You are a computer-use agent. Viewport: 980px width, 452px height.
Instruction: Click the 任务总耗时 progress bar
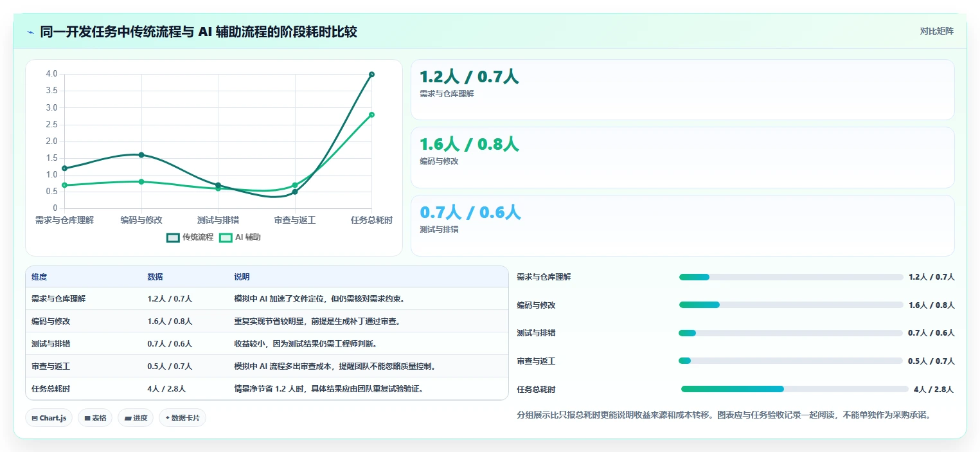(x=795, y=389)
